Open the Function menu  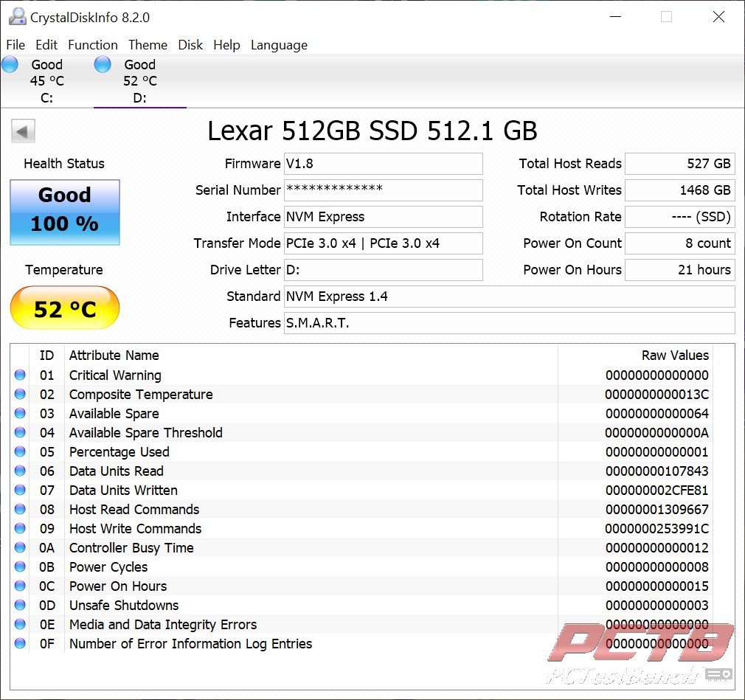[93, 45]
